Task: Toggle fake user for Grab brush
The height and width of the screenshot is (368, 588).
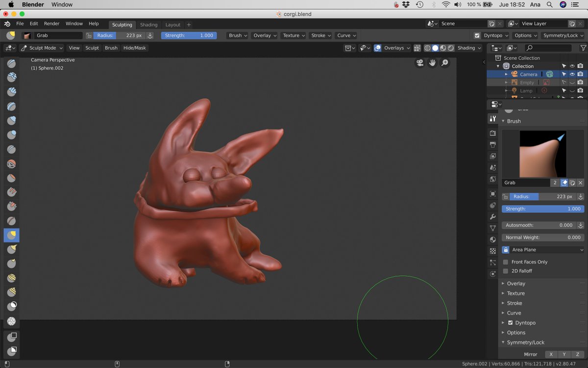Action: tap(564, 183)
